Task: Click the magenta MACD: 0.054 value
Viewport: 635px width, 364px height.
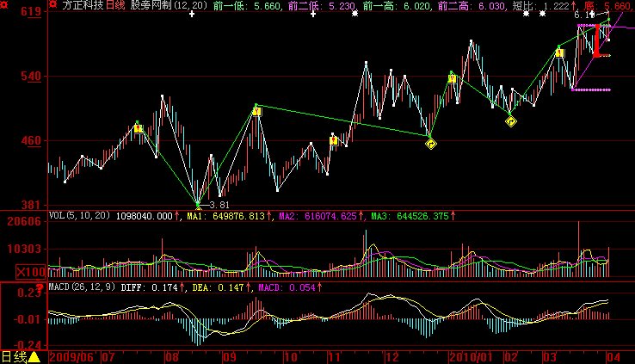Action: (287, 287)
